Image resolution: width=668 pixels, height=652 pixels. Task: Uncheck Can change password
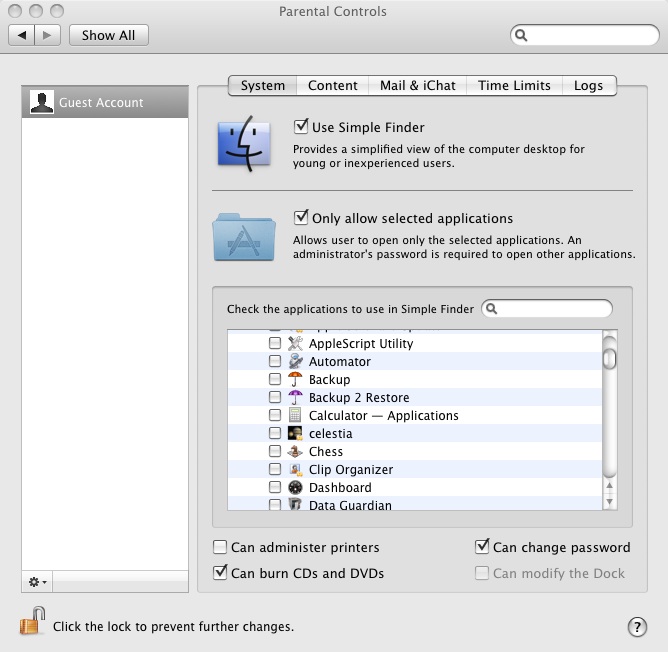(482, 546)
